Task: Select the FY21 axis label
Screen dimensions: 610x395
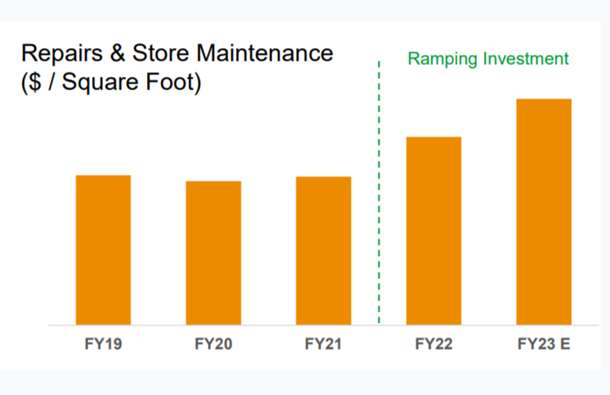Action: [323, 344]
